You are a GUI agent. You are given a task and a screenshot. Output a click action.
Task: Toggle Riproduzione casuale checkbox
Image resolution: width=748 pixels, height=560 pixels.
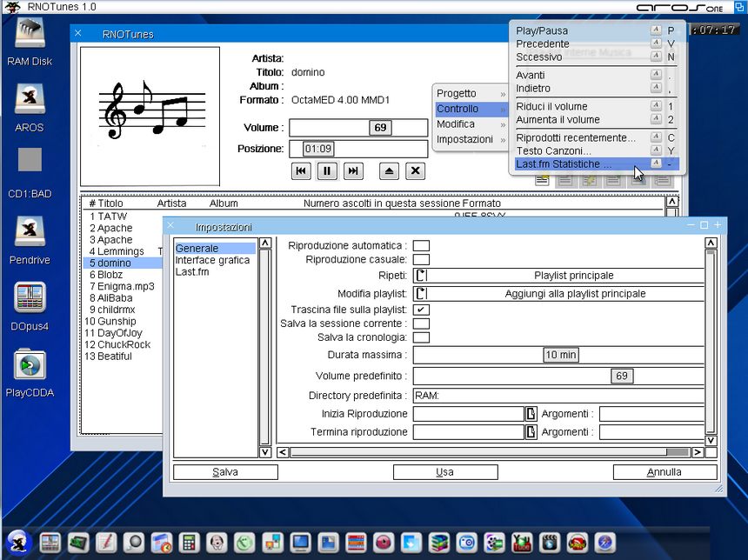(x=421, y=259)
